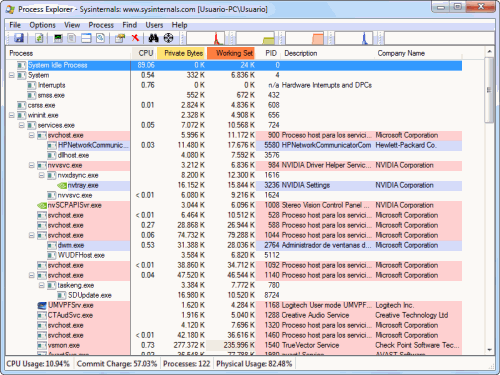Image resolution: width=500 pixels, height=375 pixels.
Task: Click the dwm.exe process icon
Action: click(x=52, y=245)
